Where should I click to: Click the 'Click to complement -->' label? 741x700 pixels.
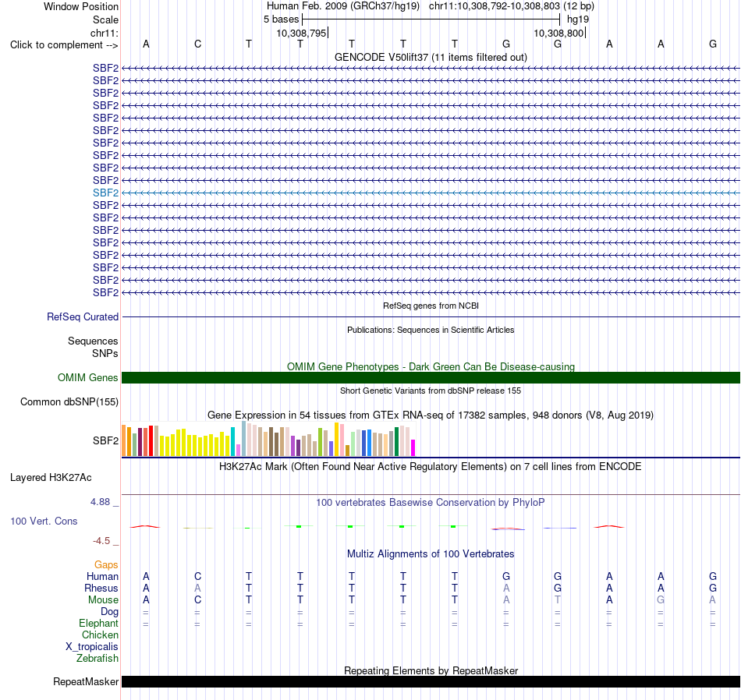point(64,45)
